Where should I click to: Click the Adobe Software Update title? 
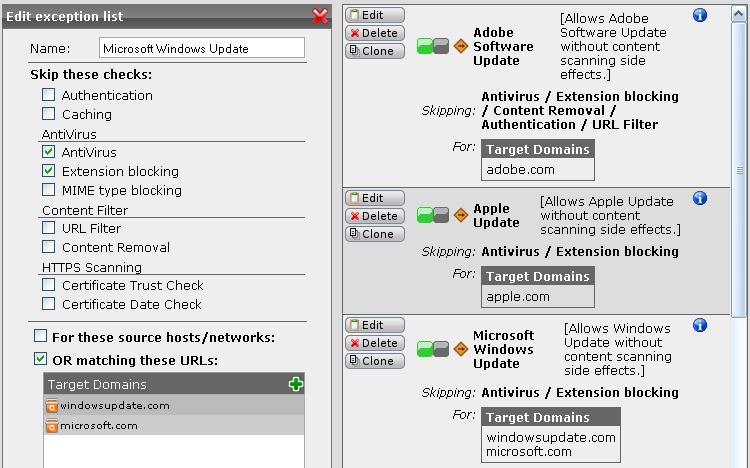point(503,46)
